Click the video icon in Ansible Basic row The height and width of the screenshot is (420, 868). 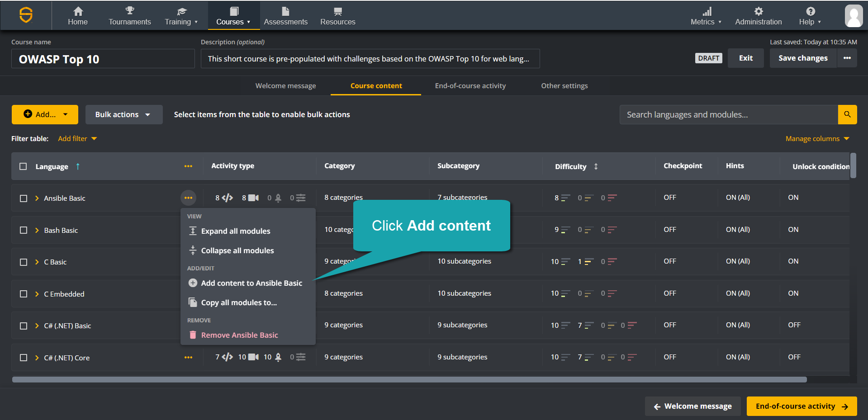click(254, 198)
